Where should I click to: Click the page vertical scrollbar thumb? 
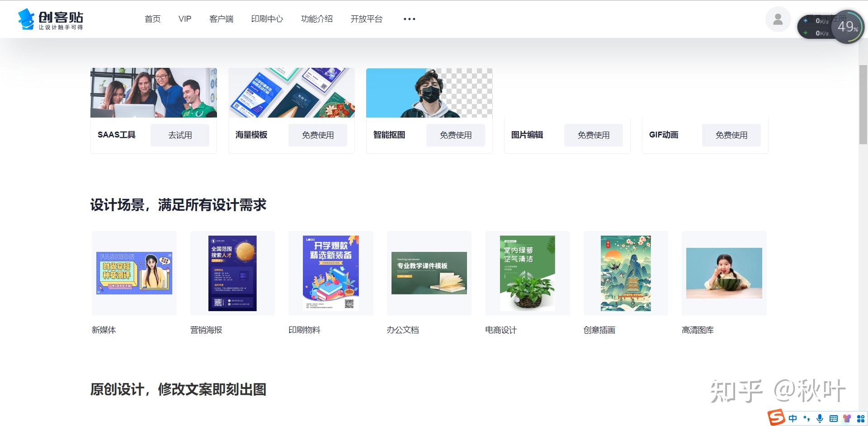point(863,104)
